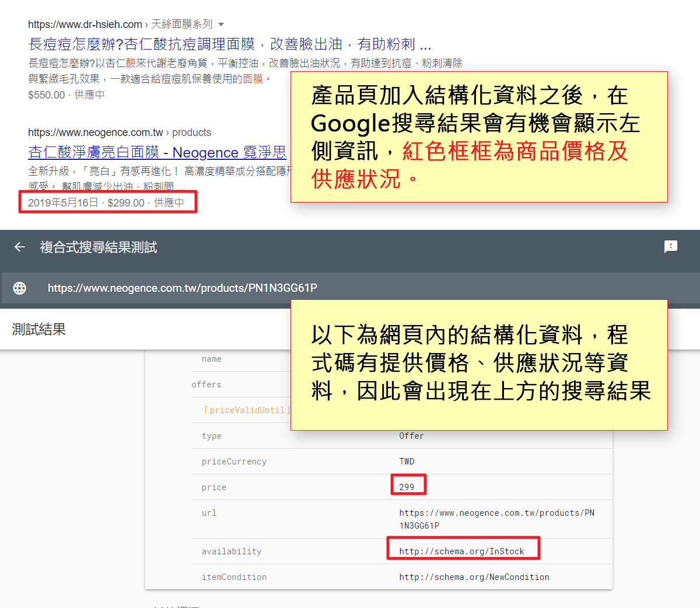Image resolution: width=700 pixels, height=608 pixels.
Task: Open the dropdown arrow beside 天絲面膜系列
Action: pyautogui.click(x=221, y=25)
